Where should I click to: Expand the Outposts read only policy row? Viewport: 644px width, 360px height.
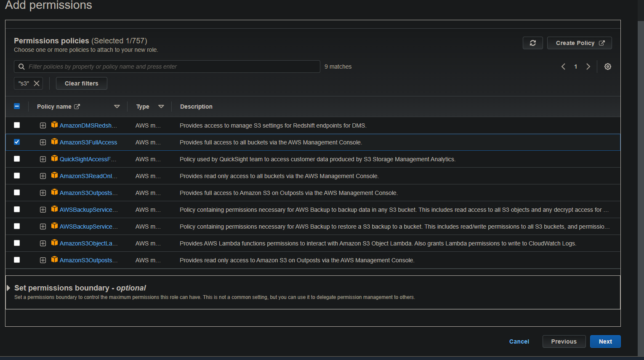coord(43,260)
